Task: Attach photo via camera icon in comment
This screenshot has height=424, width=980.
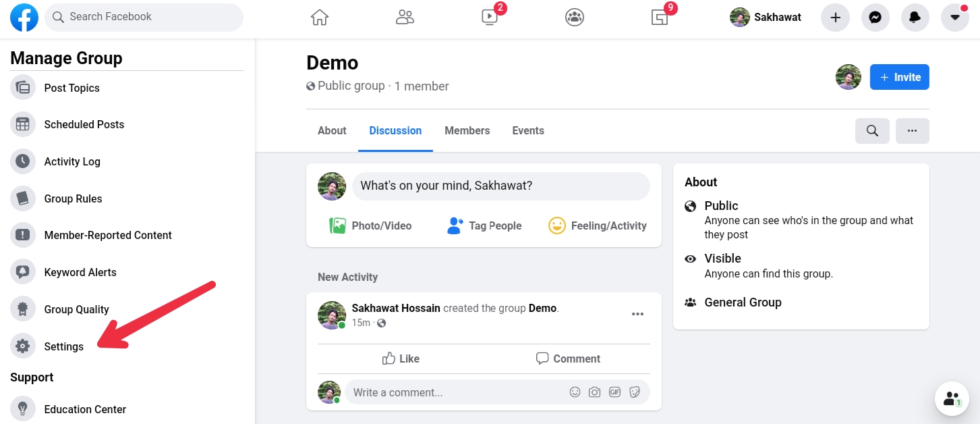Action: (594, 392)
